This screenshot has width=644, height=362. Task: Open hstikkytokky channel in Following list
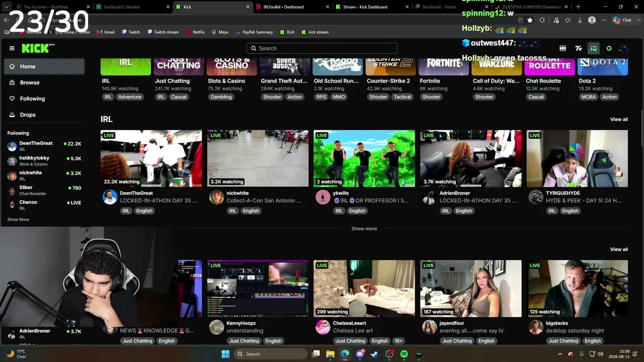pos(44,161)
